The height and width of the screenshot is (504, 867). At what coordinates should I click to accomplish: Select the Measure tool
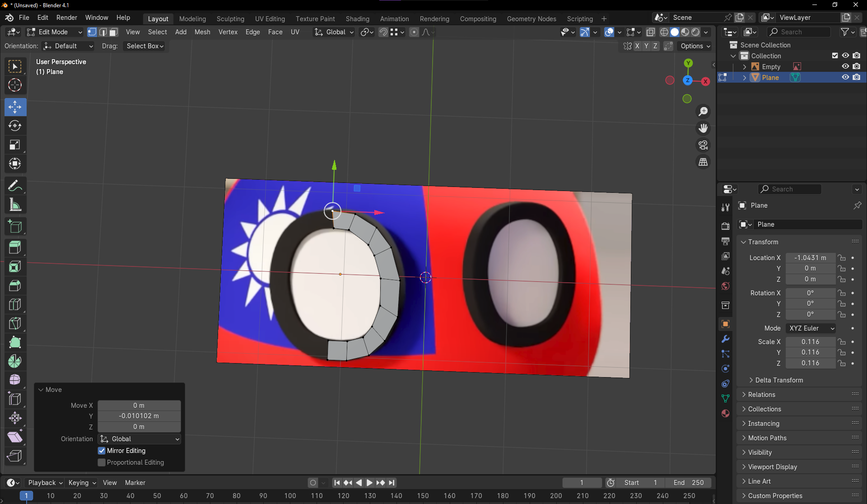15,205
